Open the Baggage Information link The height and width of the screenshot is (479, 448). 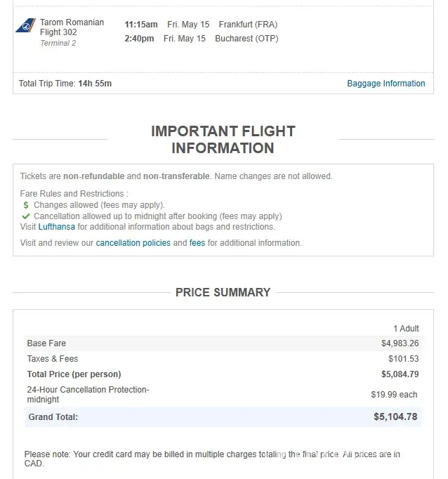[x=386, y=84]
